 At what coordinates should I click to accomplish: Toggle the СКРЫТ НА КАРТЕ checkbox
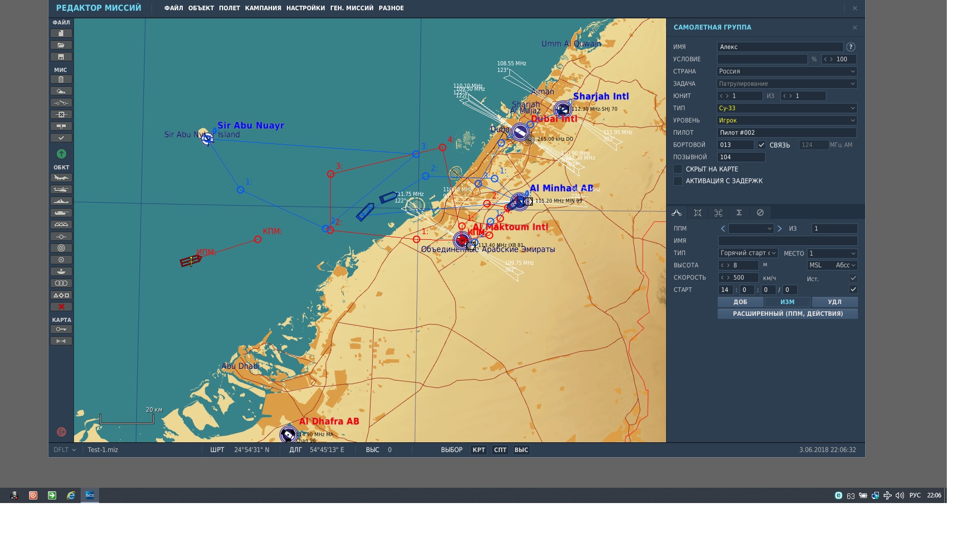(x=678, y=169)
